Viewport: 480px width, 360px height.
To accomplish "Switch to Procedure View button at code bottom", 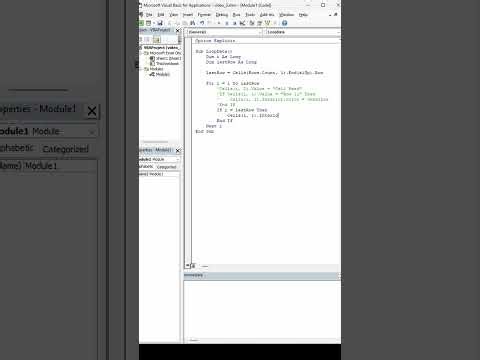I will (188, 266).
